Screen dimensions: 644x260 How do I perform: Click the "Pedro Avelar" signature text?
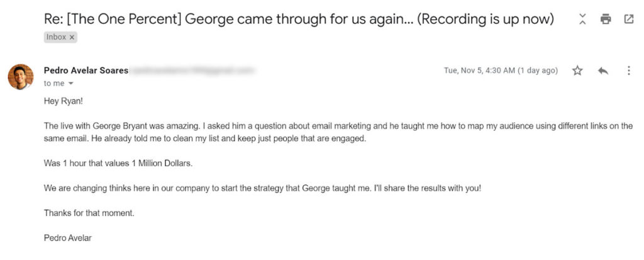click(x=69, y=237)
